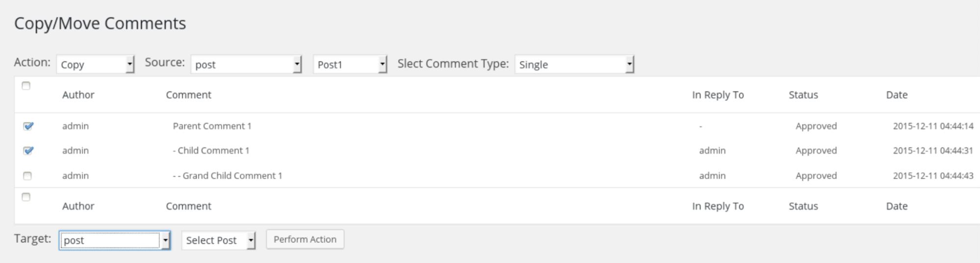Expand the Post1 source post dropdown
The width and height of the screenshot is (980, 263).
coord(350,64)
